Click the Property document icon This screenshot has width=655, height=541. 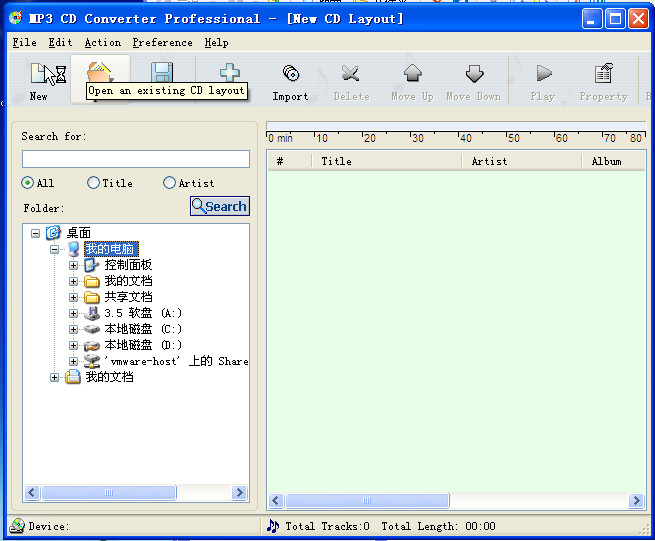[x=604, y=74]
